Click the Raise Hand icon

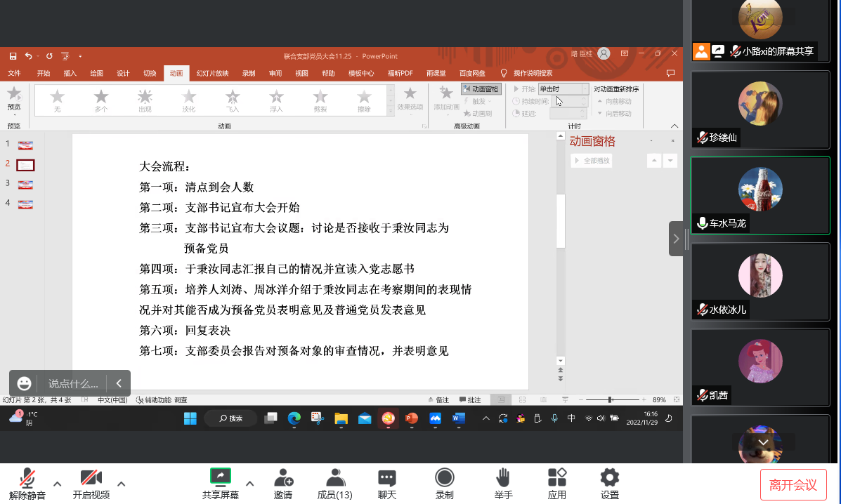click(502, 478)
